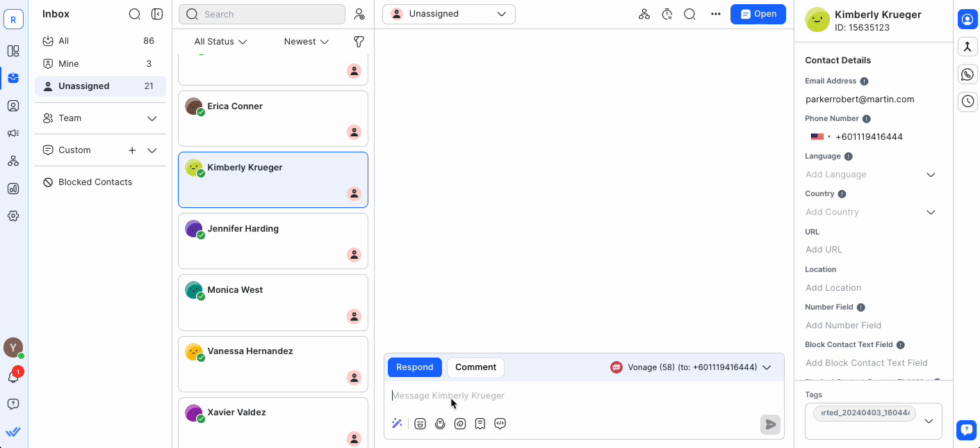Expand the Team section

pyautogui.click(x=152, y=118)
